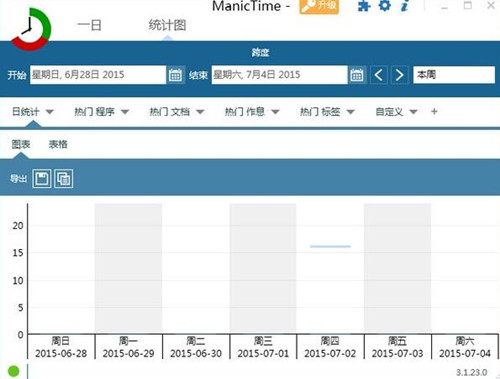Image resolution: width=500 pixels, height=379 pixels.
Task: Click the blue info icon
Action: point(405,6)
